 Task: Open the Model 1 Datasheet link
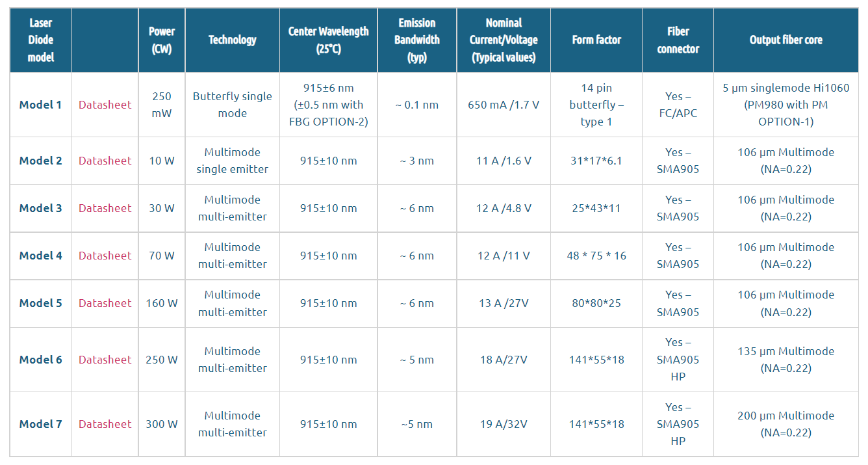(105, 105)
